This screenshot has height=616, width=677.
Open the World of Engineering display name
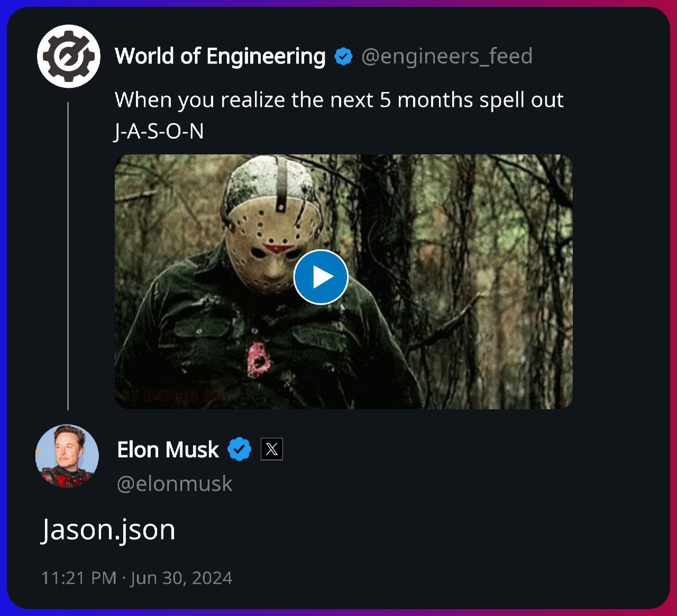pyautogui.click(x=220, y=56)
